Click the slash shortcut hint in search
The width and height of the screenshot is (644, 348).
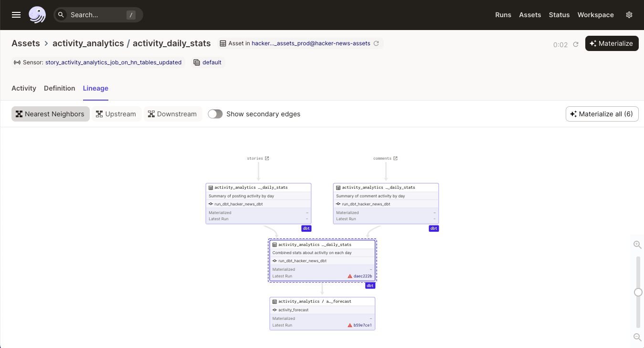click(131, 15)
